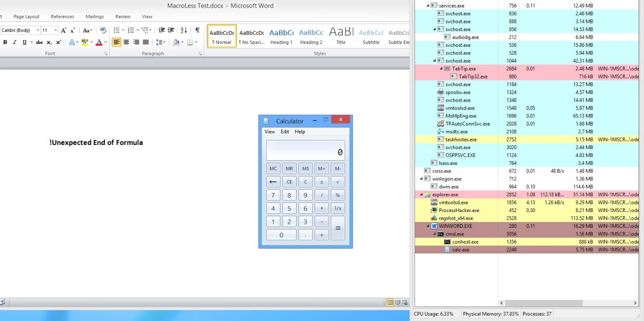Open the Review ribbon tab
Viewport: 644px width, 321px height.
pyautogui.click(x=123, y=17)
